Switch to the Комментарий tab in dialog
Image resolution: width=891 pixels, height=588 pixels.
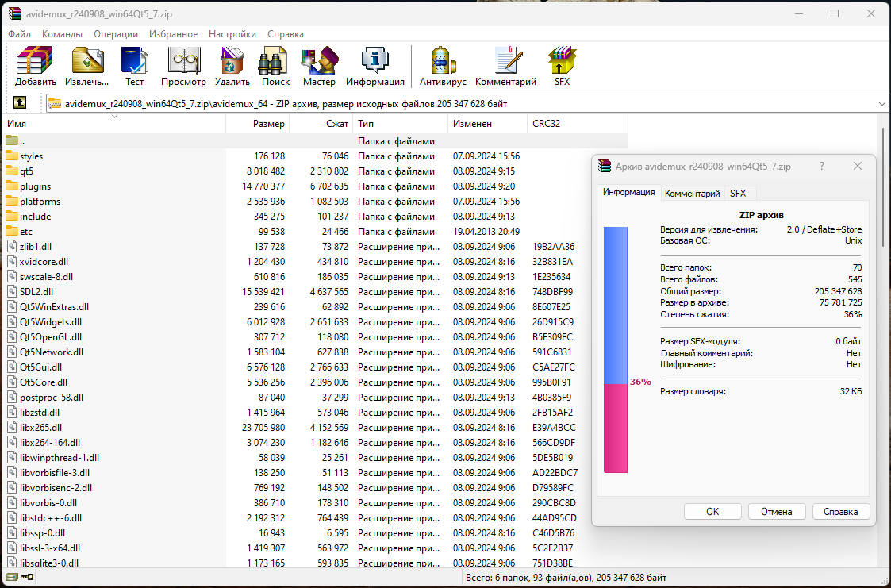click(692, 194)
